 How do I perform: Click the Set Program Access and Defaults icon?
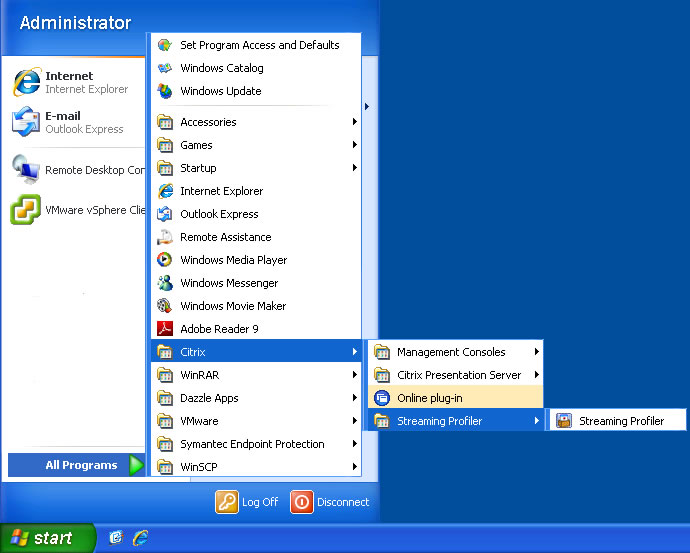[x=165, y=45]
